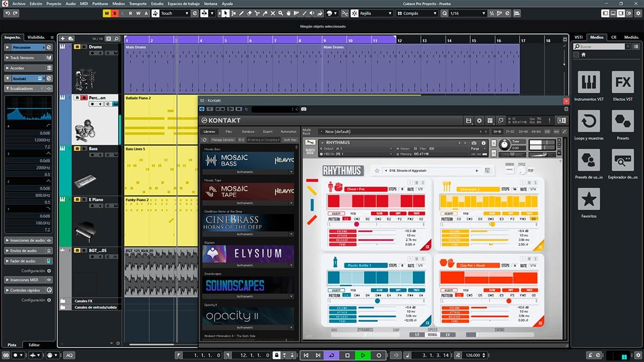Open Instrumentos VST in Medios panel
The height and width of the screenshot is (362, 644).
point(589,82)
